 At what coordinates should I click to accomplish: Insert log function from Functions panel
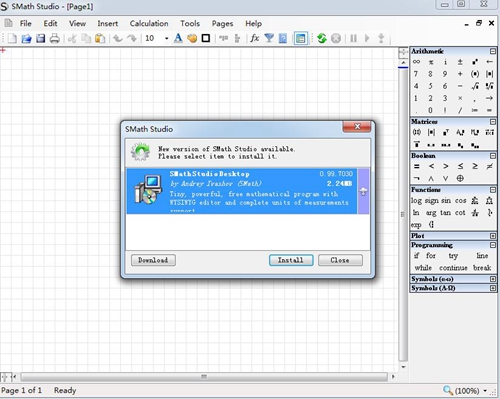tap(416, 201)
